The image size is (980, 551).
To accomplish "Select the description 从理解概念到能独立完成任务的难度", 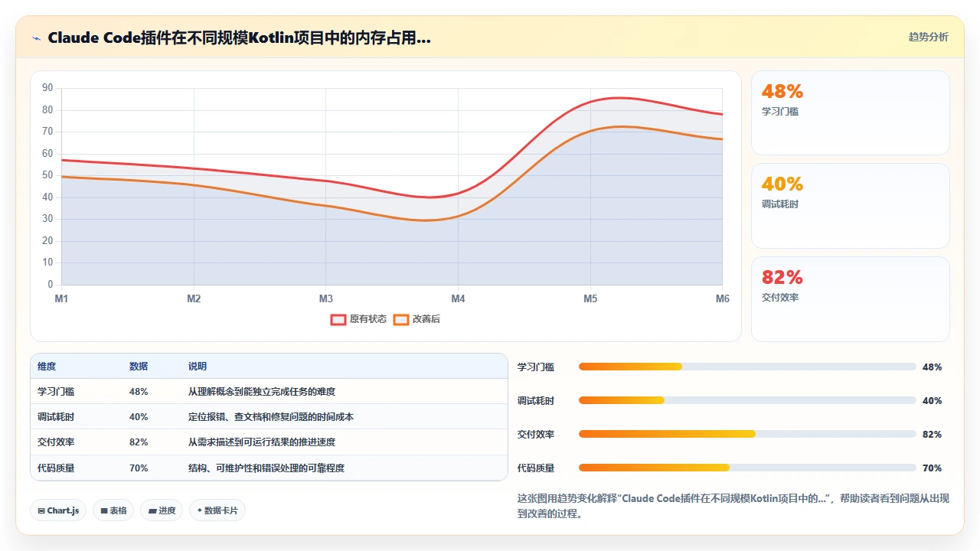I will (x=262, y=392).
